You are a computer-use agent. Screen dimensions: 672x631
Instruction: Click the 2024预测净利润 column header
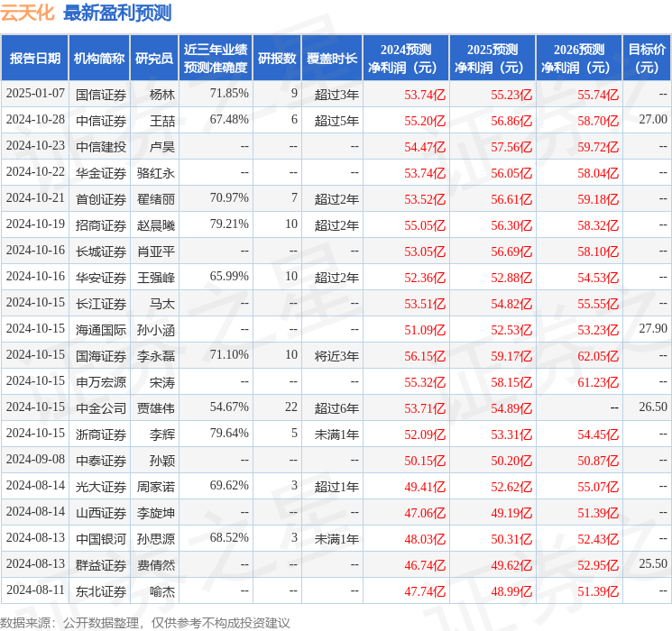406,59
